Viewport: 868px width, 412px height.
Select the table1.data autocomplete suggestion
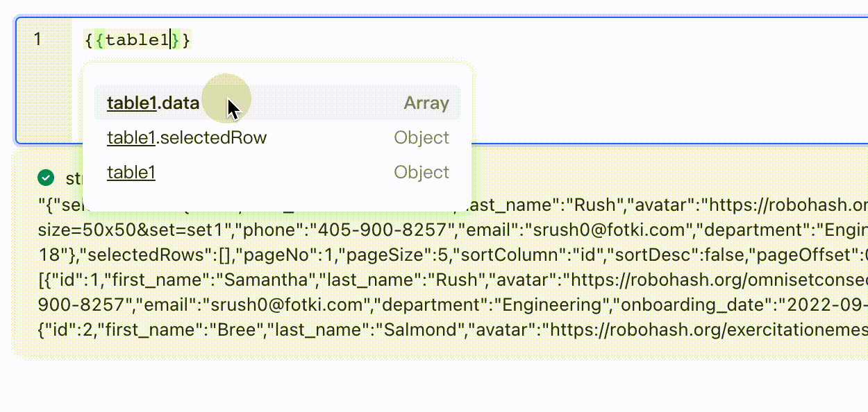[x=153, y=103]
